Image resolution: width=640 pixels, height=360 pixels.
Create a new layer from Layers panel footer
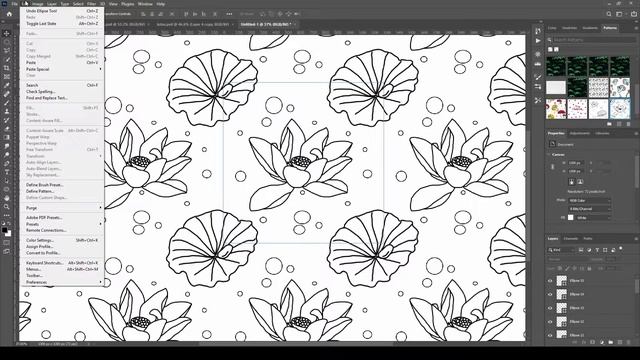620,342
